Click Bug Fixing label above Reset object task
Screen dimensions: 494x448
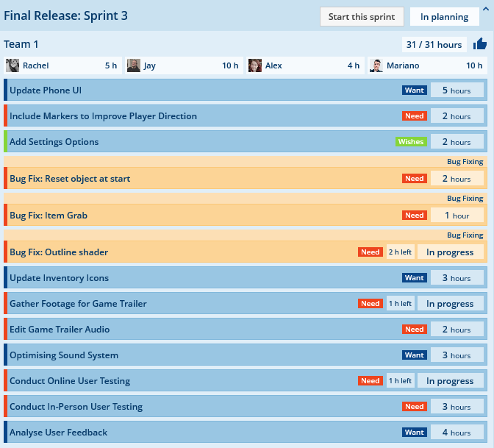[x=465, y=161]
